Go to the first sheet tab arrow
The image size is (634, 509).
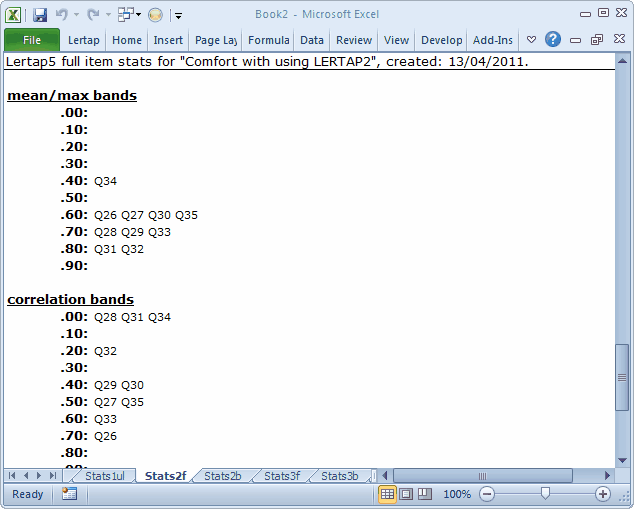point(12,476)
